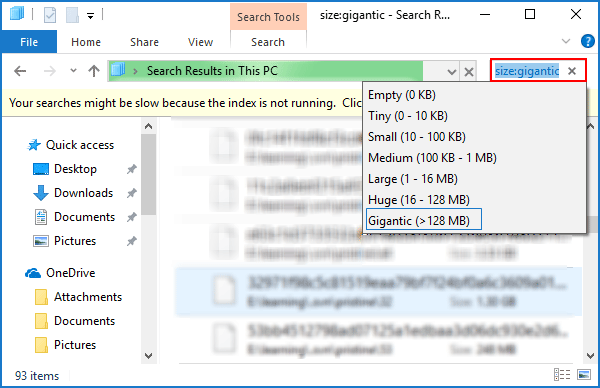The width and height of the screenshot is (600, 388).
Task: Open the OneDrive Pictures folder
Action: [75, 345]
